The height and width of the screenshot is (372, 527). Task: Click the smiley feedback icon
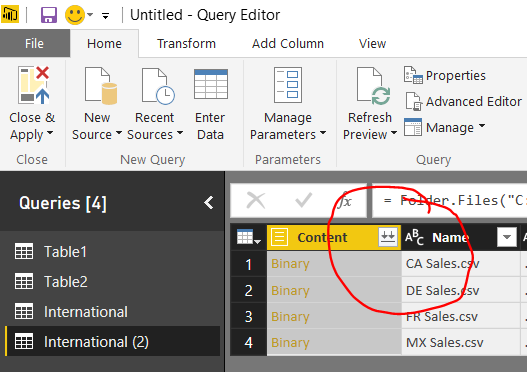75,15
